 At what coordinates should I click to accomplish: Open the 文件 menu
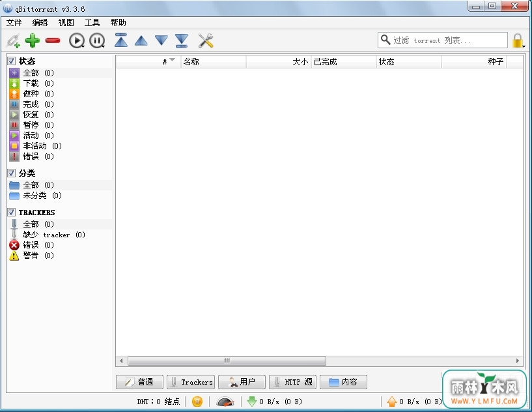14,23
